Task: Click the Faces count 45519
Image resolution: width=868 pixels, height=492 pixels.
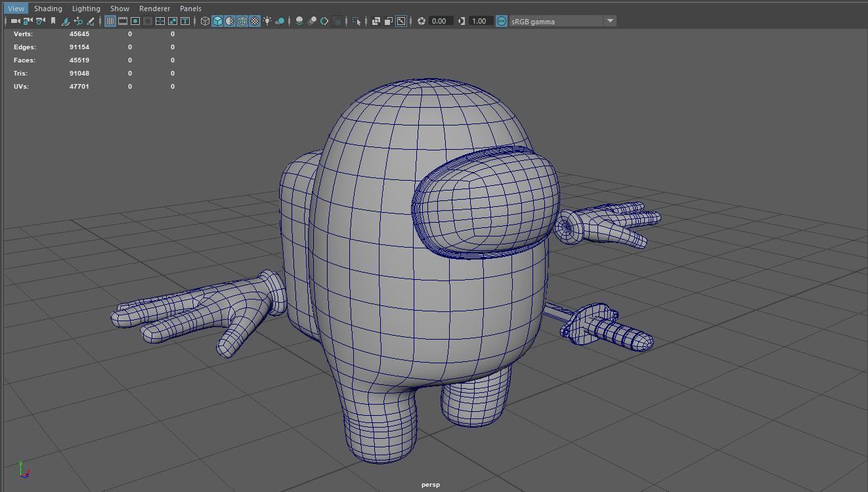Action: point(79,60)
